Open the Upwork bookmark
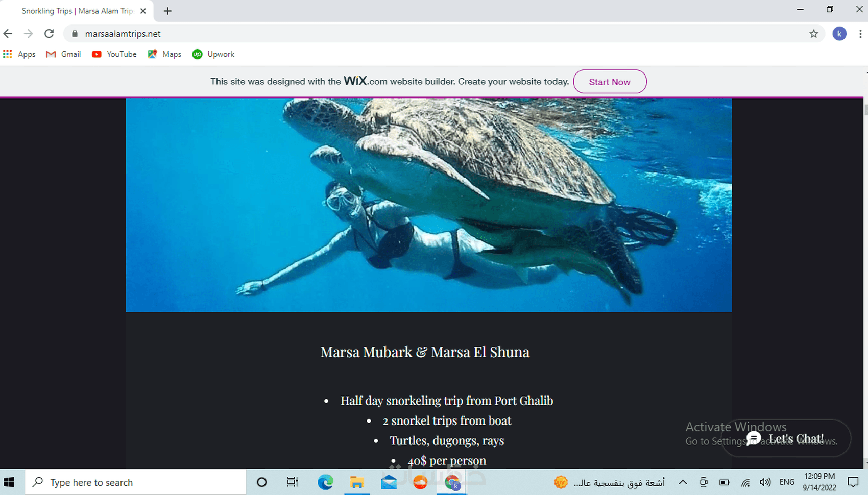868x495 pixels. [213, 54]
